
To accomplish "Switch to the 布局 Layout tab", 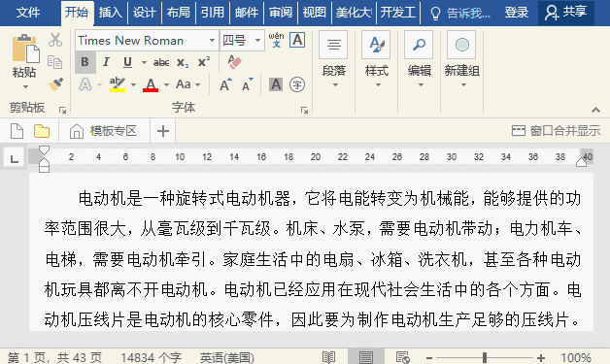I will coord(178,13).
